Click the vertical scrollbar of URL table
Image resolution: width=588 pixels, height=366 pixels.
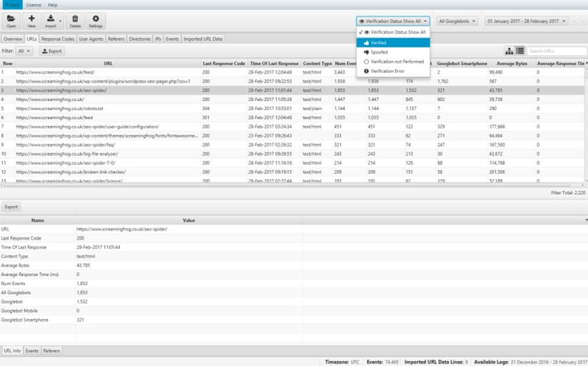click(585, 121)
